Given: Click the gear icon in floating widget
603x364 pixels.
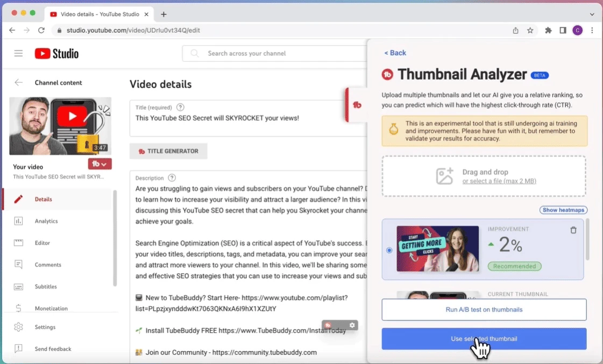Looking at the screenshot, I should 352,325.
